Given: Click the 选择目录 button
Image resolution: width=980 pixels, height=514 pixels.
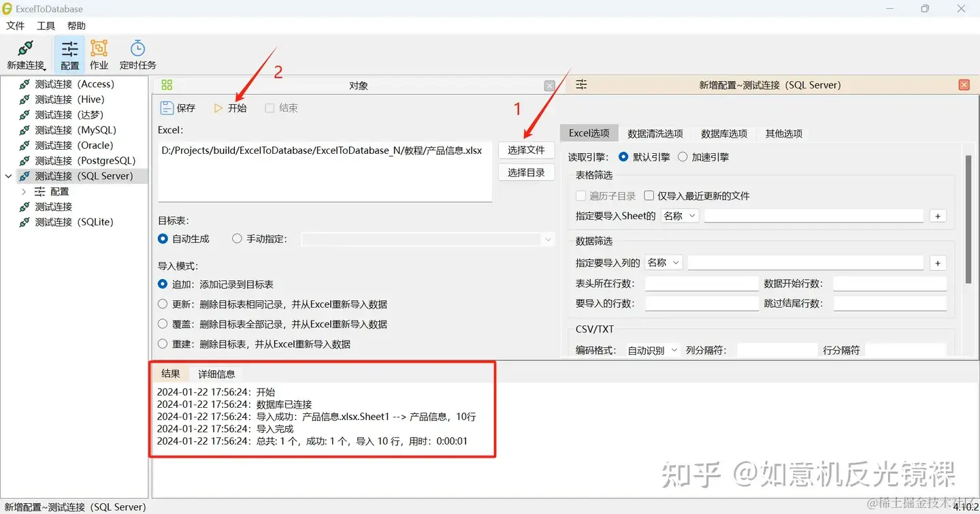Looking at the screenshot, I should click(x=526, y=173).
